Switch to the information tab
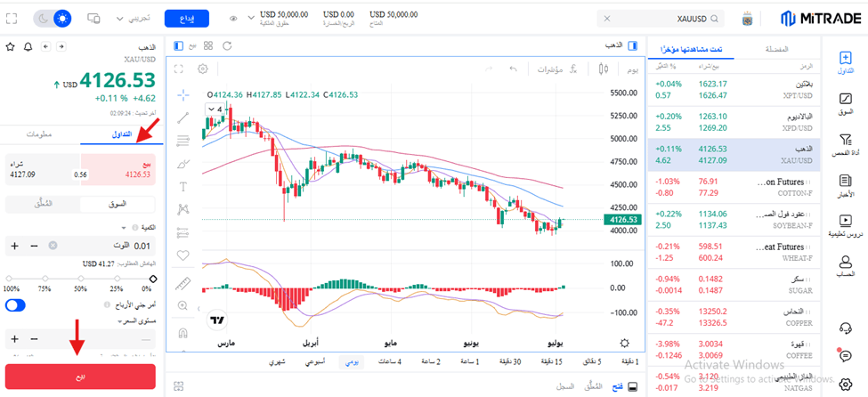 click(39, 134)
